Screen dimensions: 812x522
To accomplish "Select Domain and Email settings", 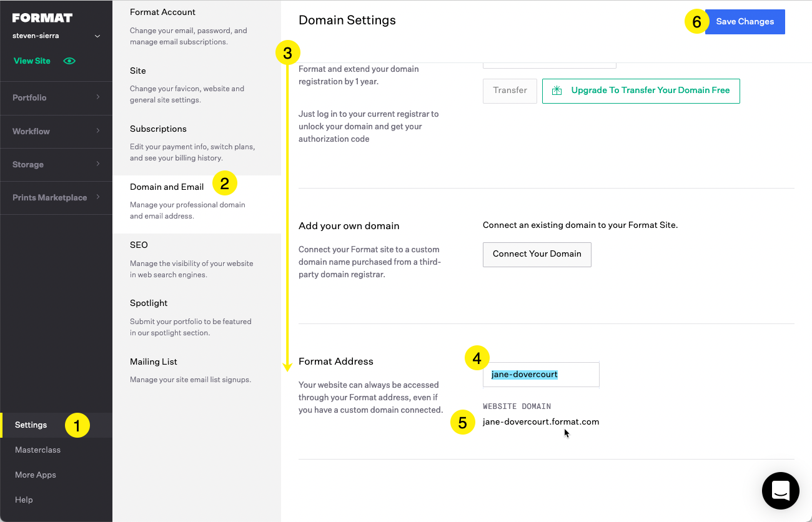I will point(167,187).
